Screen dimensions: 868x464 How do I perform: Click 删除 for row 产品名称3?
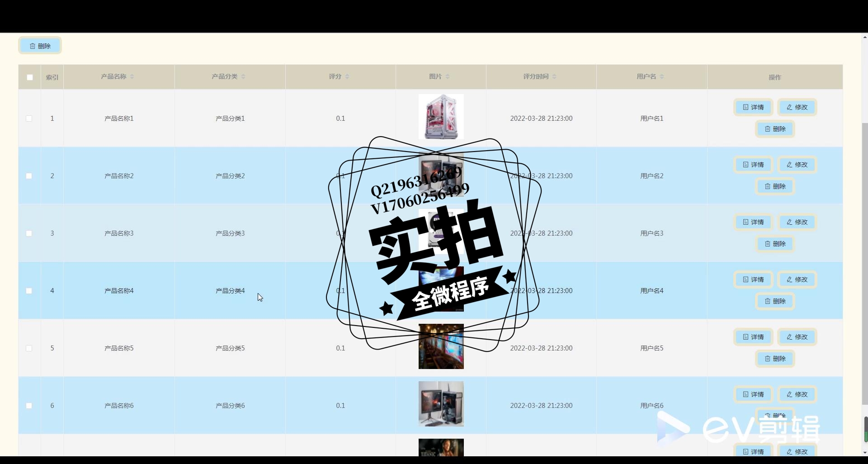[775, 244]
